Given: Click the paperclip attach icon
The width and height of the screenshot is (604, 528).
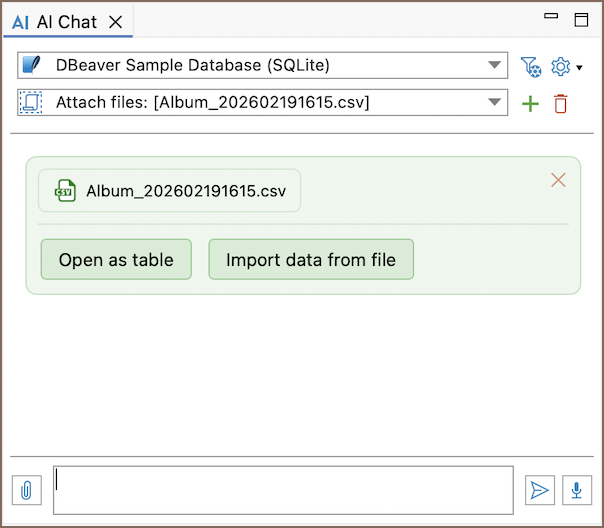Looking at the screenshot, I should click(27, 490).
